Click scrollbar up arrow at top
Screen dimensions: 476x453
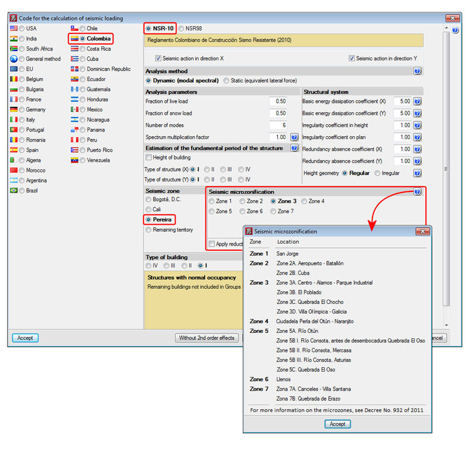(x=446, y=28)
